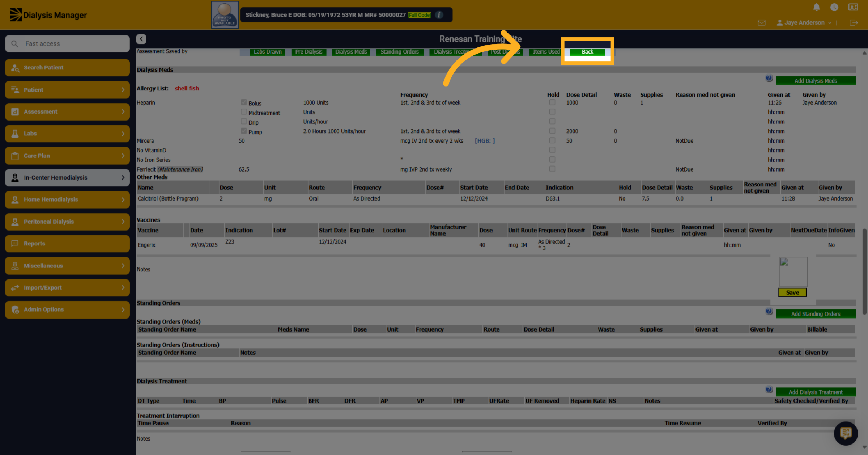Toggle the Midtreatment checkbox
The height and width of the screenshot is (455, 868).
coord(244,112)
